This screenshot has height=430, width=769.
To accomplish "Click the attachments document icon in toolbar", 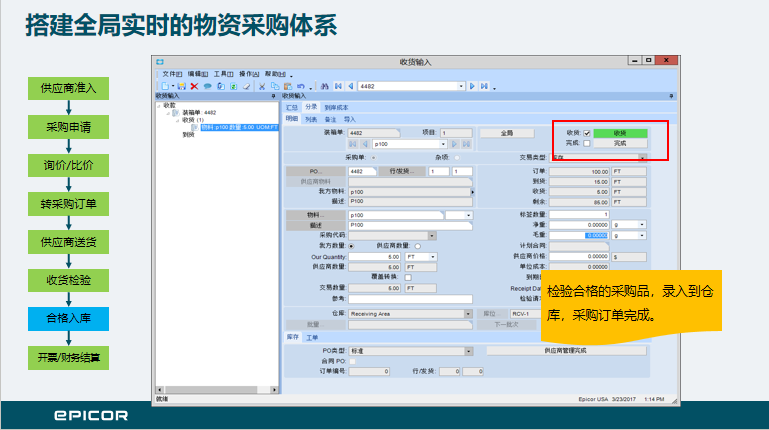I will coord(221,86).
